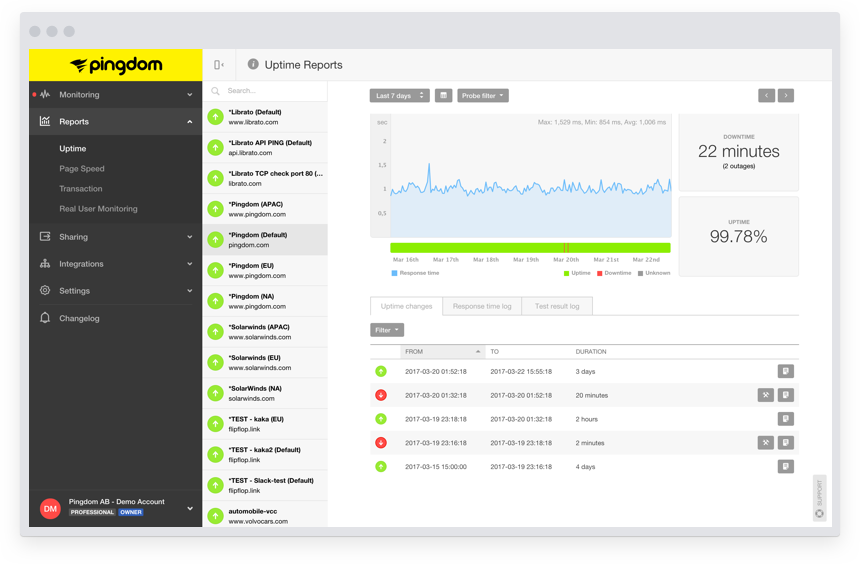Open log icon for the 20 minutes row
This screenshot has height=564, width=860.
click(785, 395)
